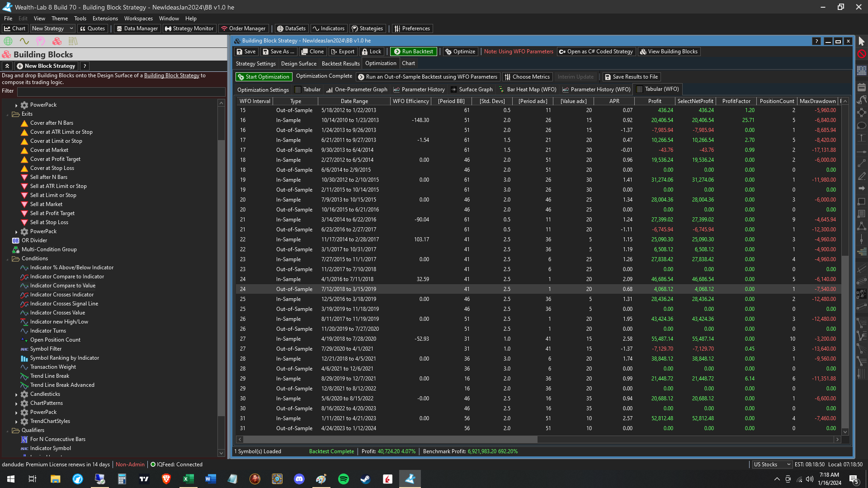Viewport: 868px width, 488px height.
Task: Switch to the Backtest Results tab
Action: click(340, 64)
